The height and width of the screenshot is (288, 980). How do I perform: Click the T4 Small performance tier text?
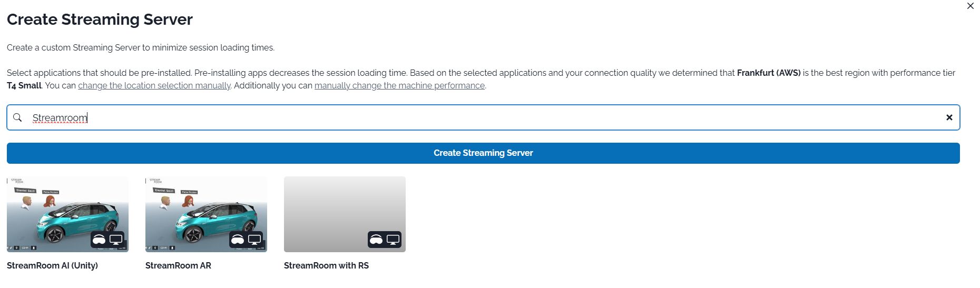(x=24, y=85)
